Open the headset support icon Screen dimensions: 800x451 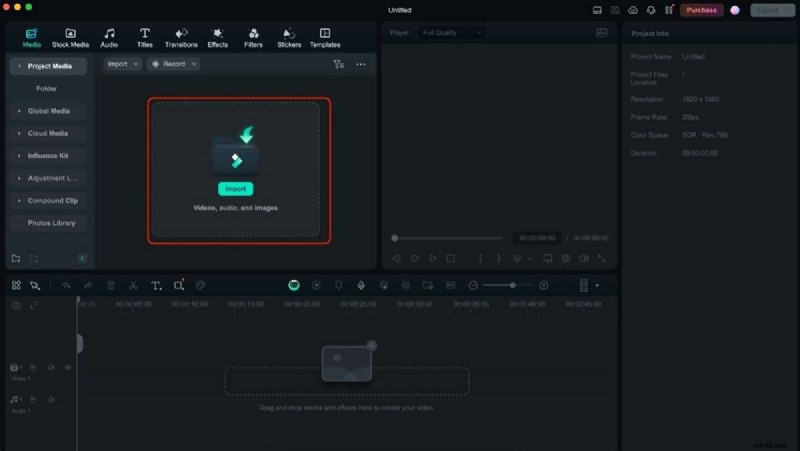[651, 10]
